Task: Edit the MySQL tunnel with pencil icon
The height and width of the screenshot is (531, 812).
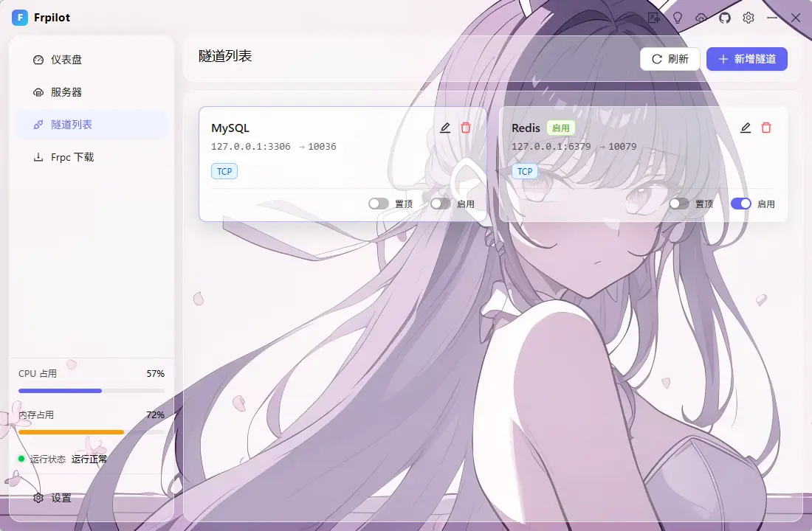Action: click(x=445, y=128)
